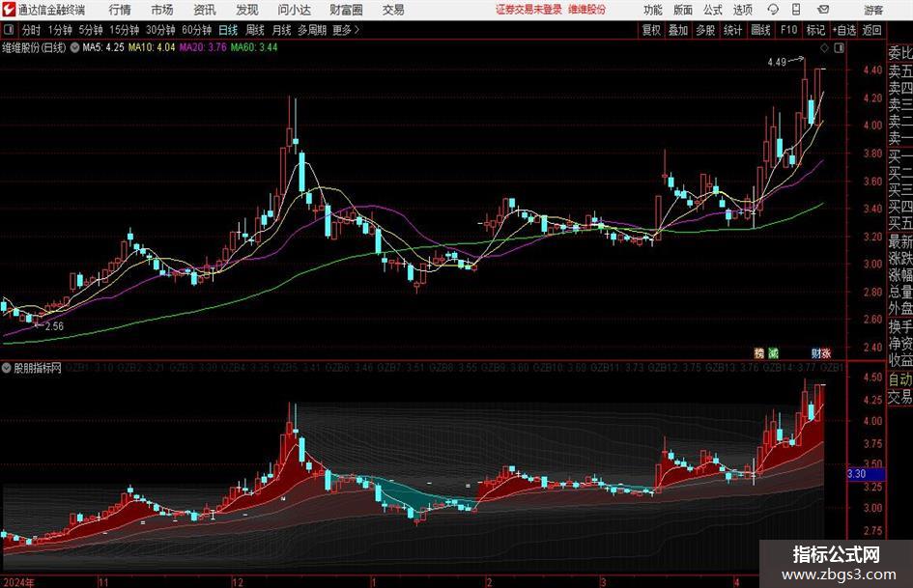Screen dimensions: 913x588
Task: Switch to 15分钟 period
Action: click(x=124, y=30)
